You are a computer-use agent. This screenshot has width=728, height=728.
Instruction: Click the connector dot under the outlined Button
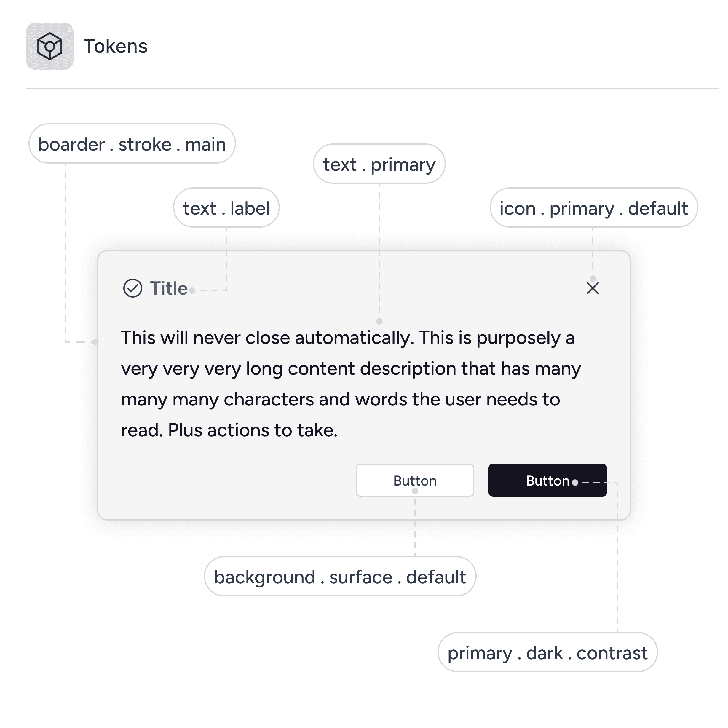pyautogui.click(x=415, y=491)
